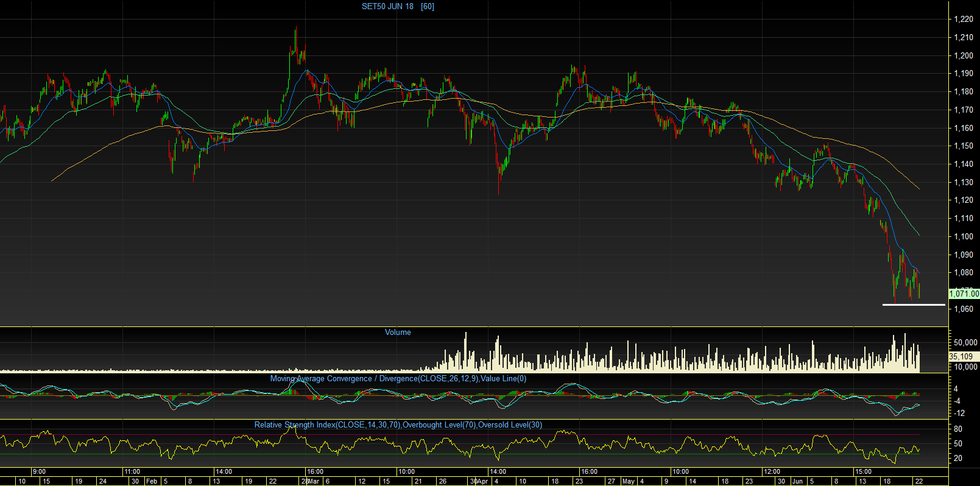The width and height of the screenshot is (980, 486).
Task: Click the Mar month marker on time axis
Action: pyautogui.click(x=314, y=481)
